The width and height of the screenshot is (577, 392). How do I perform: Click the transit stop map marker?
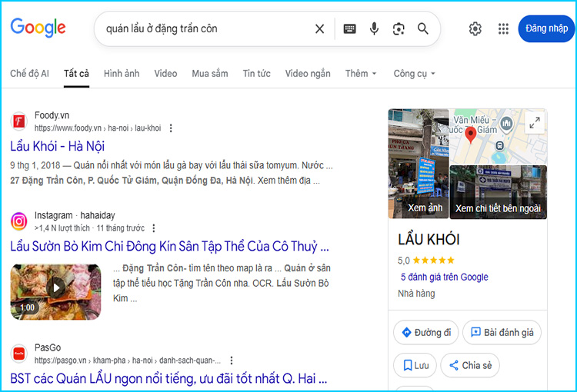click(x=499, y=146)
